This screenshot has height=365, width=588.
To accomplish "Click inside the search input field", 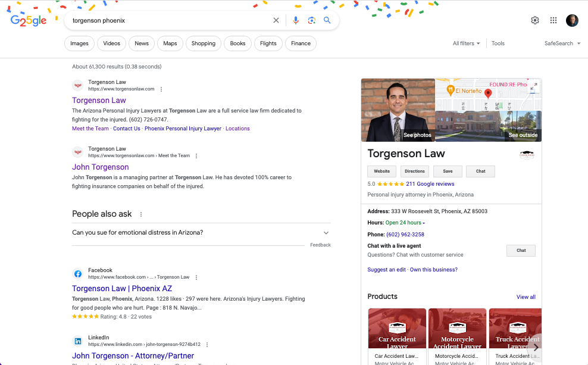I will (x=167, y=20).
